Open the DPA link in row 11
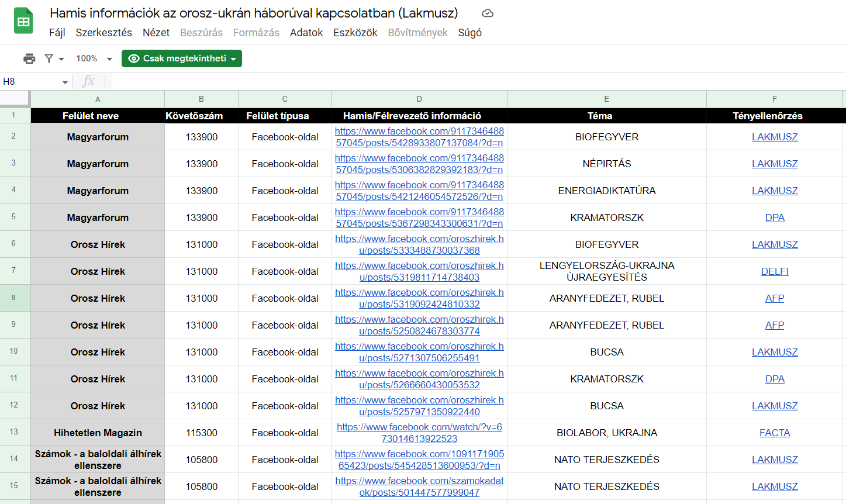Image resolution: width=846 pixels, height=504 pixels. pyautogui.click(x=775, y=379)
